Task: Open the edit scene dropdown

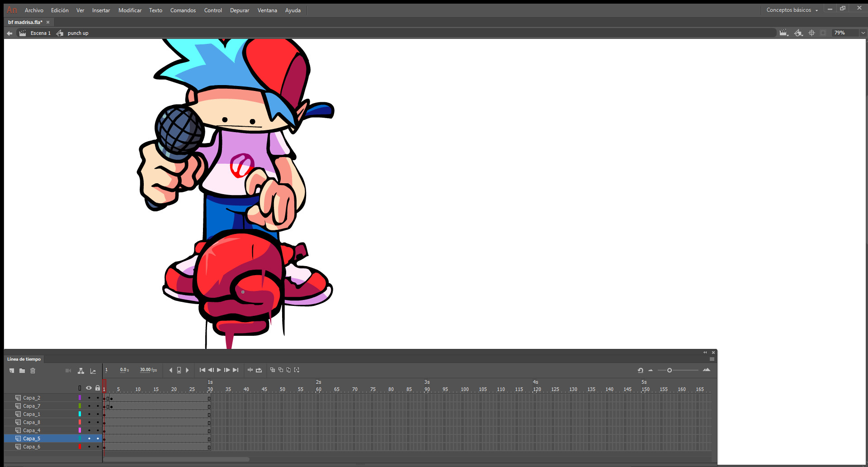Action: 783,33
